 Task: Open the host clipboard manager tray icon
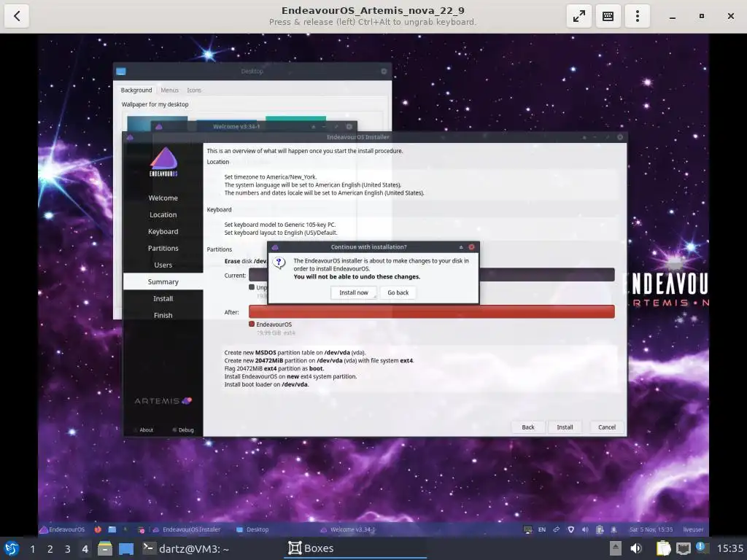point(663,548)
